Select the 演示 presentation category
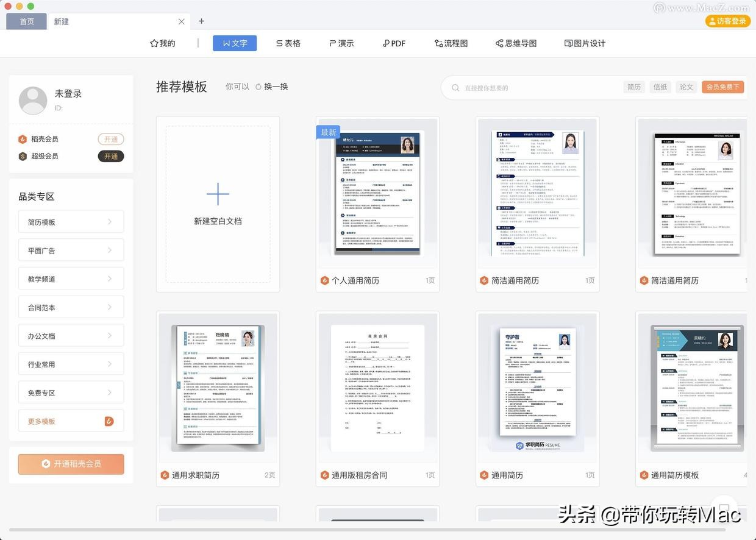 (x=341, y=43)
